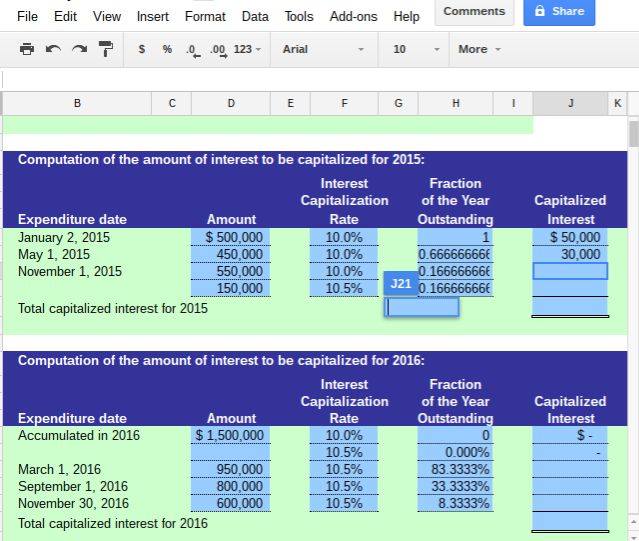This screenshot has height=541, width=639.
Task: Click the blue Share button
Action: (559, 11)
